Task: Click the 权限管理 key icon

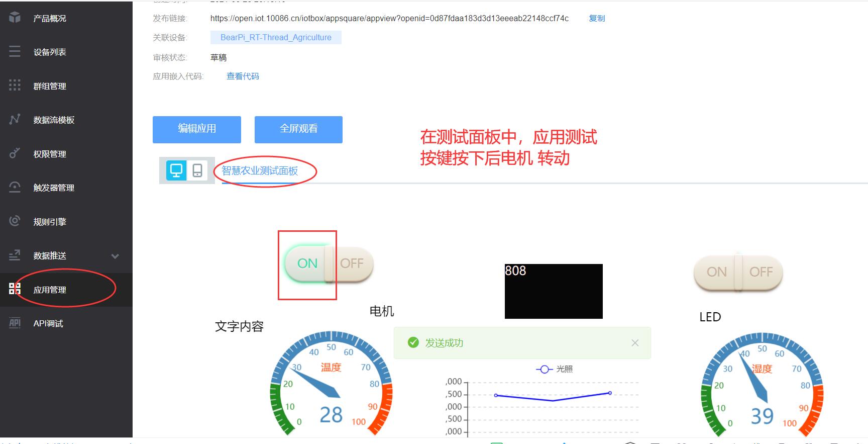Action: pos(15,153)
